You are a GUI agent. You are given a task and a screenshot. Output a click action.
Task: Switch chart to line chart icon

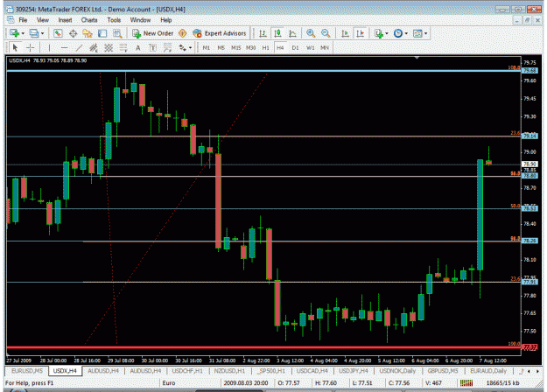[x=292, y=33]
